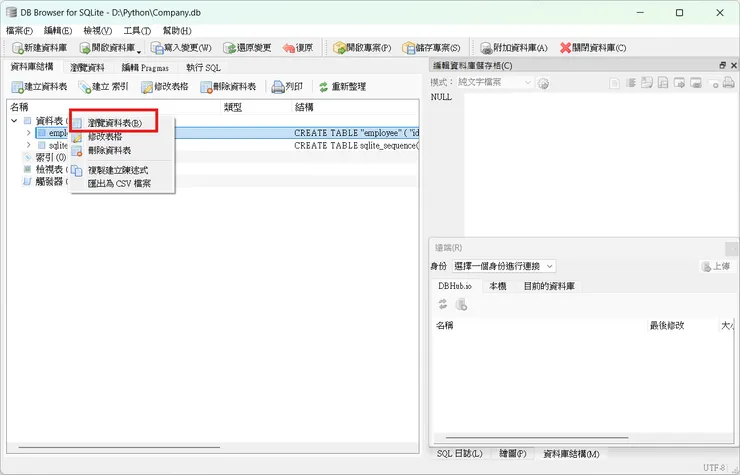This screenshot has height=475, width=740.
Task: Click the gear icon beside the 模式 dropdown
Action: pyautogui.click(x=544, y=84)
